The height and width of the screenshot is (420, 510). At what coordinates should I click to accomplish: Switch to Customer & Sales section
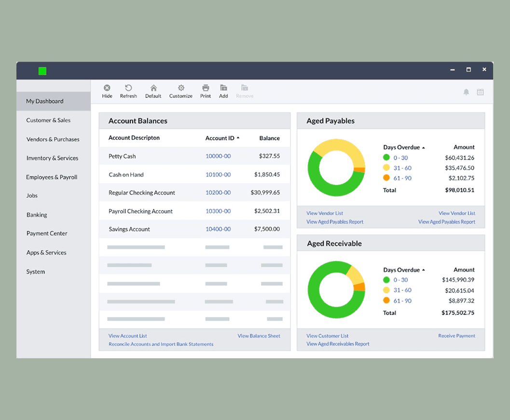[x=48, y=120]
